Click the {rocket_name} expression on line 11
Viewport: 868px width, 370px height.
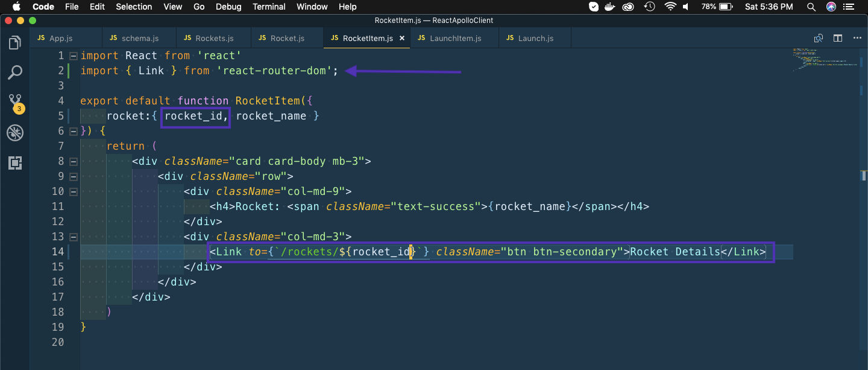click(x=530, y=206)
